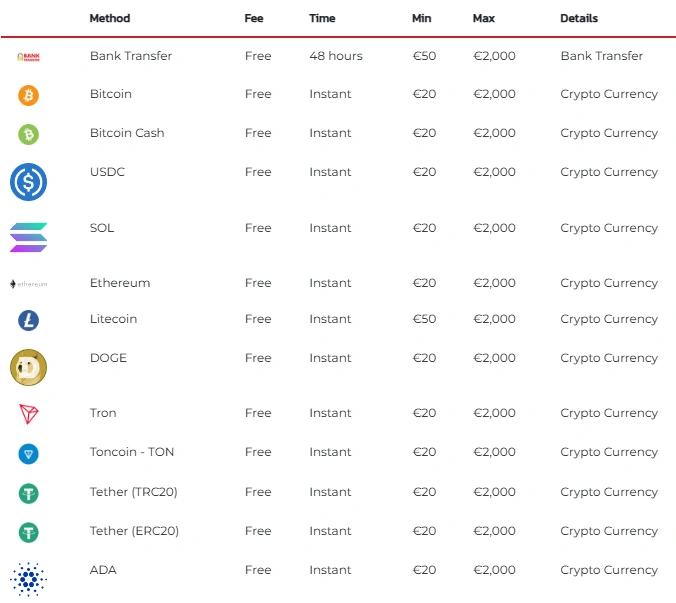Click the Litecoin icon

(29, 320)
